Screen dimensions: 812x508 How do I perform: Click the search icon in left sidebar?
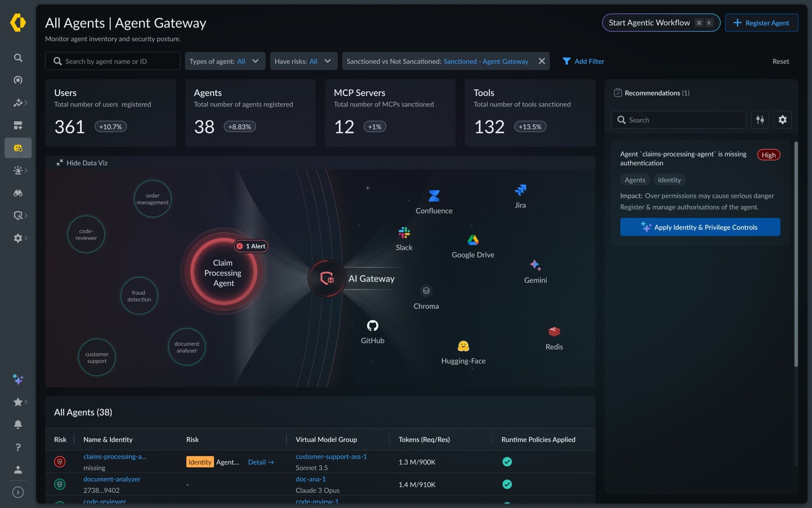point(18,58)
